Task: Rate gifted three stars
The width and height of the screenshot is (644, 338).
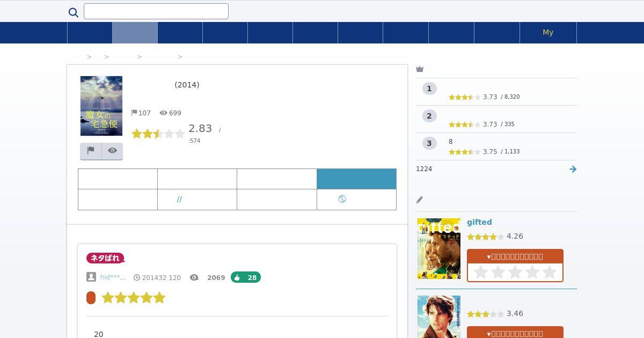Action: pyautogui.click(x=515, y=273)
